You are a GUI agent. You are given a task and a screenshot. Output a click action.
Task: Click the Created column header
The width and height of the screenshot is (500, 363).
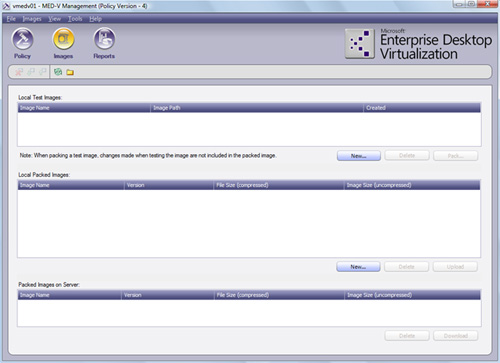click(422, 108)
